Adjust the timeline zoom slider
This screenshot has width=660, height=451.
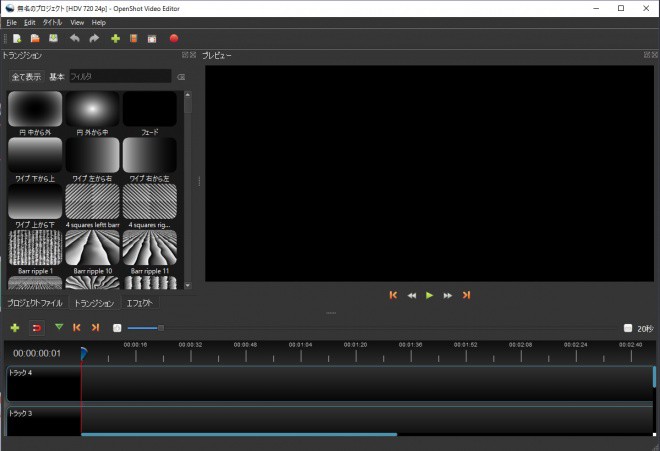coord(161,328)
